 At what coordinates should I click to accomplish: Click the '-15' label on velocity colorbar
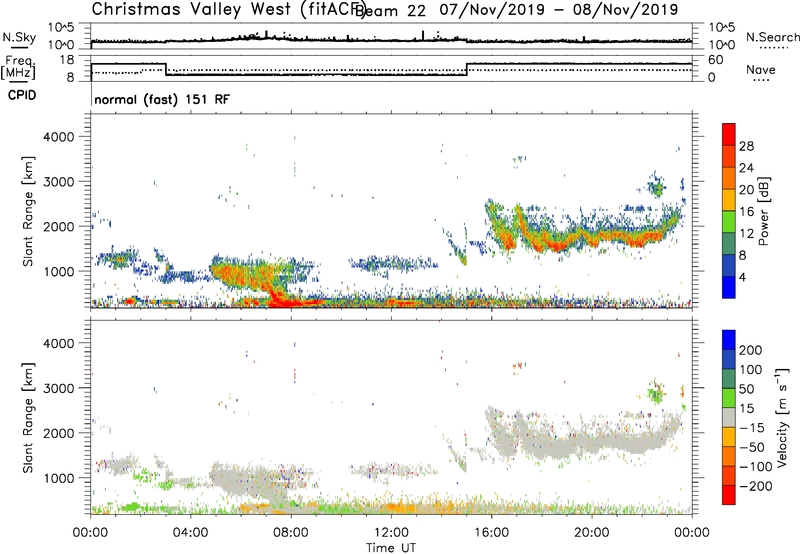pos(751,428)
